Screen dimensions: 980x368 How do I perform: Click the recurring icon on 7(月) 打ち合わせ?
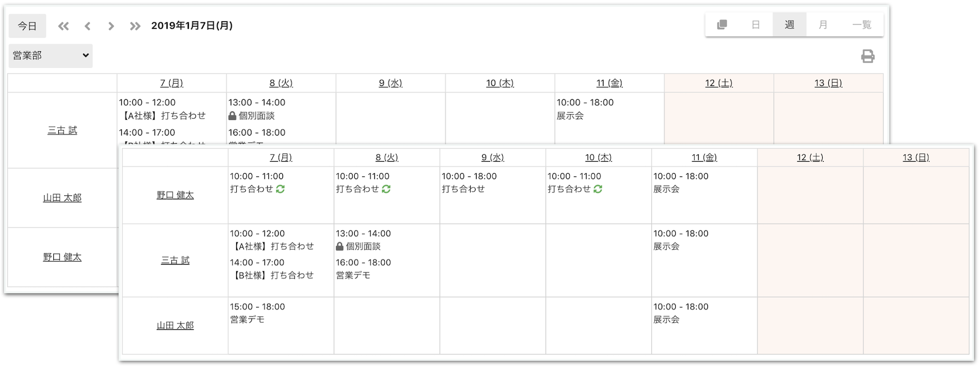tap(281, 189)
